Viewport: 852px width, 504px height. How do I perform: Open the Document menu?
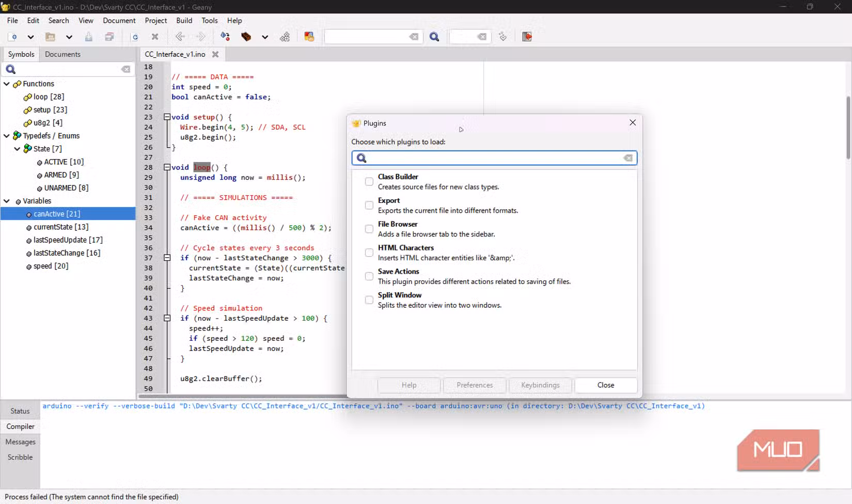click(119, 21)
